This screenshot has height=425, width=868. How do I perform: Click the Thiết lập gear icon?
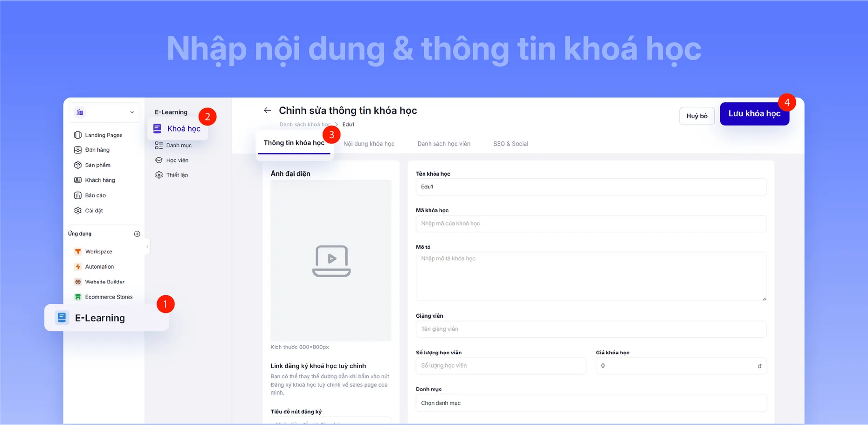pyautogui.click(x=159, y=175)
